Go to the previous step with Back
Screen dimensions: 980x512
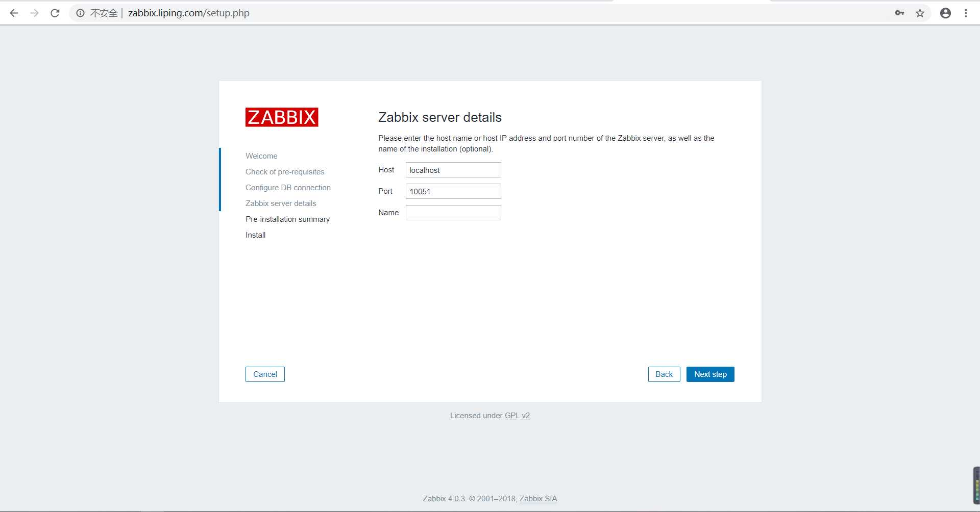[664, 374]
